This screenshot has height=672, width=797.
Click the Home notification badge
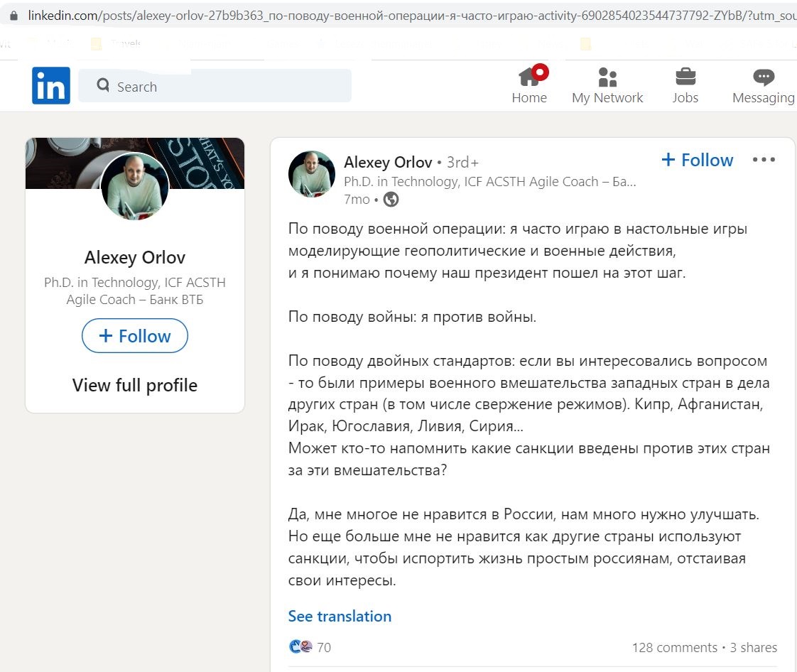click(540, 72)
